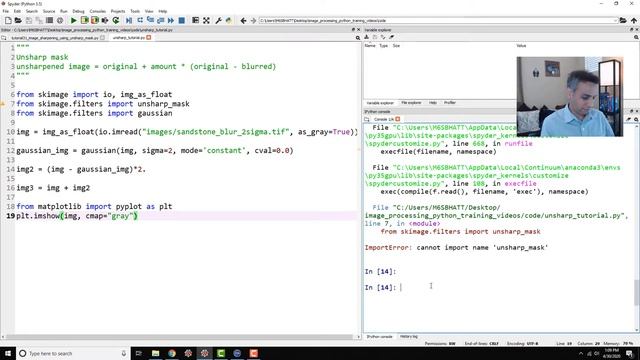This screenshot has height=360, width=640.
Task: Open PYTHONPATH manager icon
Action: click(229, 20)
